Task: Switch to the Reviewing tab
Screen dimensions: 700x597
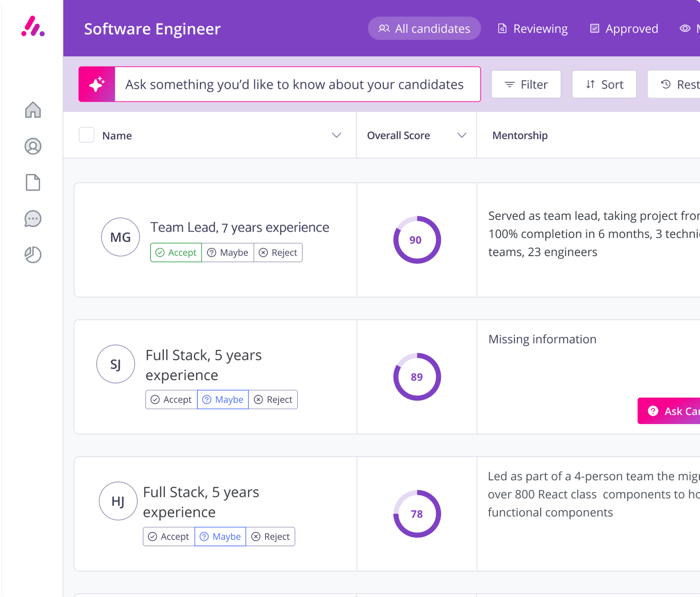Action: click(x=533, y=29)
